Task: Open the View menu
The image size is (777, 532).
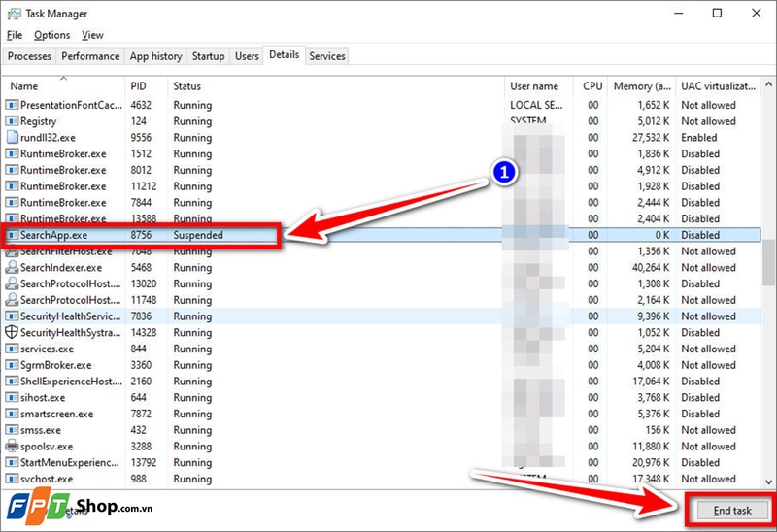Action: 92,35
